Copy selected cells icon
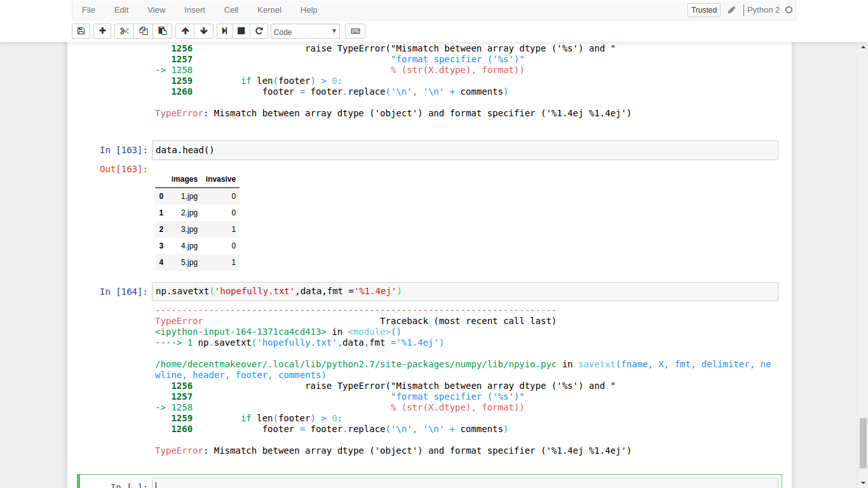The height and width of the screenshot is (488, 868). 144,31
